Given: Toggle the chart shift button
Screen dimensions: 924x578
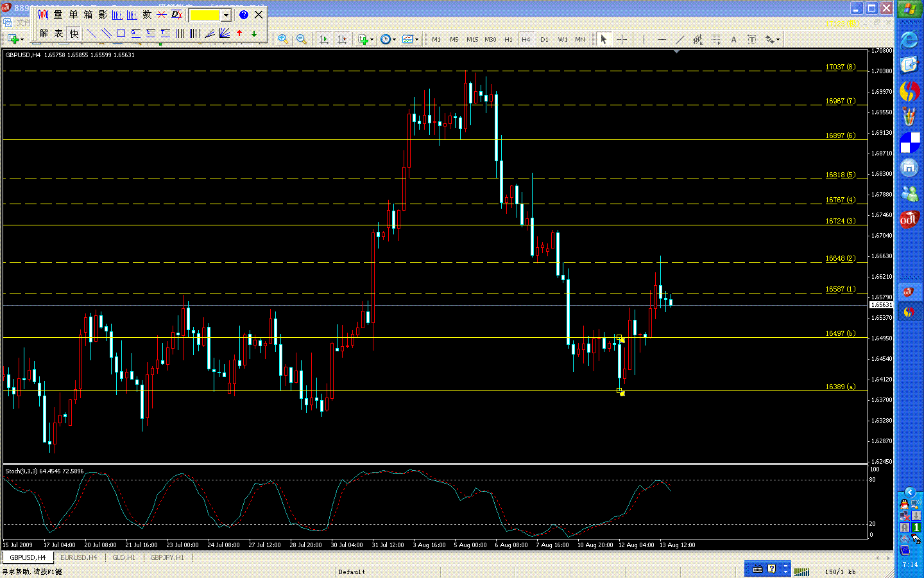Looking at the screenshot, I should coord(342,40).
